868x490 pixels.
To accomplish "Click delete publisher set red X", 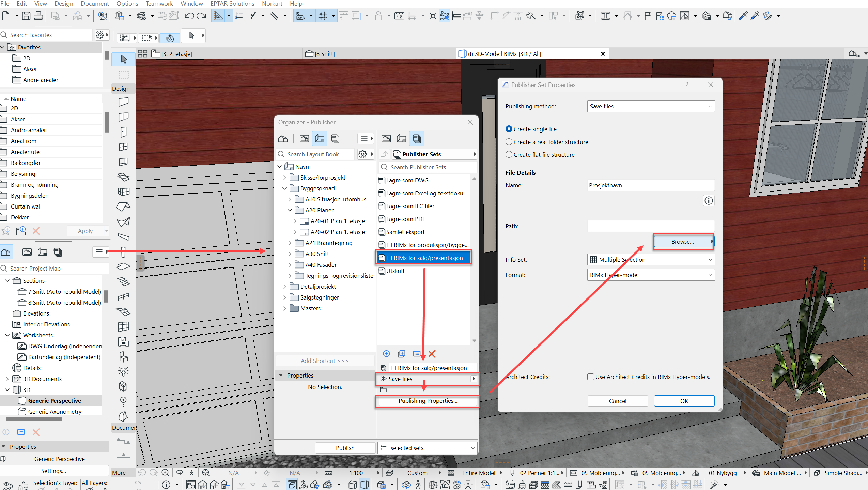I will click(432, 354).
